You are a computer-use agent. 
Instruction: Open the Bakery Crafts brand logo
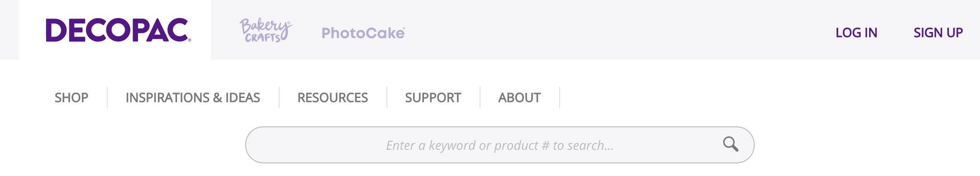point(266,31)
